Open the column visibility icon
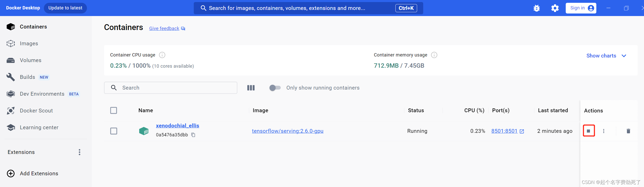Screen dimensions: 644x187 click(x=251, y=88)
